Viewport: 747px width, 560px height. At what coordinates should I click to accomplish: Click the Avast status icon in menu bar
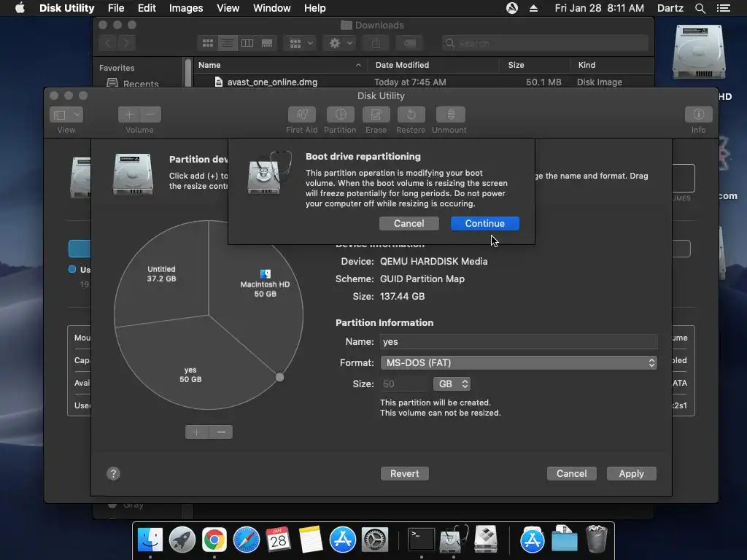(511, 8)
